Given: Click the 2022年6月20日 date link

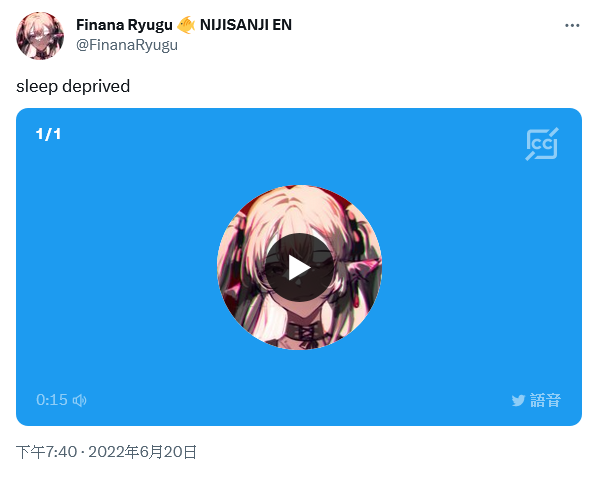Looking at the screenshot, I should [x=143, y=452].
